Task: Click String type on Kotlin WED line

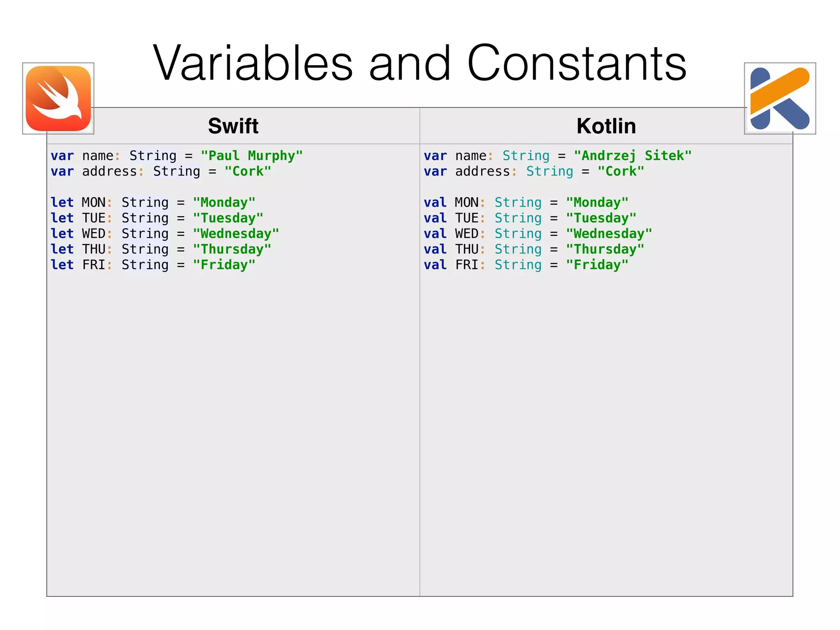Action: pos(518,234)
